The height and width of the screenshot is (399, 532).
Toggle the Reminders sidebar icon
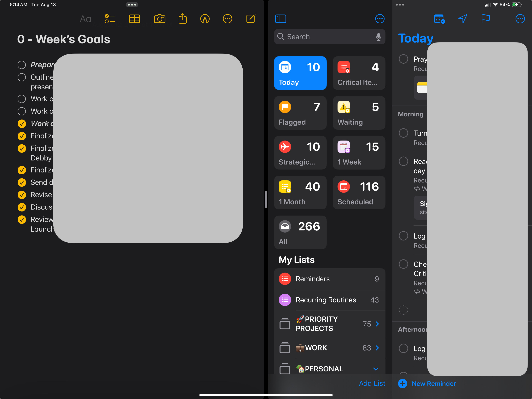280,19
